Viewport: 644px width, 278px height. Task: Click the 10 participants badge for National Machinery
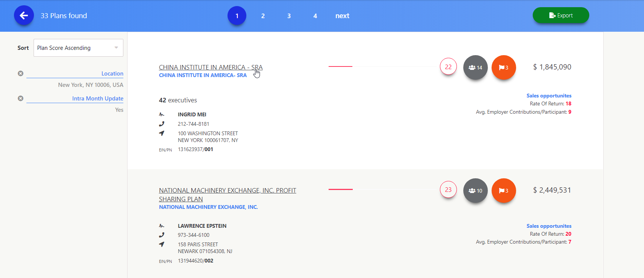click(x=475, y=191)
